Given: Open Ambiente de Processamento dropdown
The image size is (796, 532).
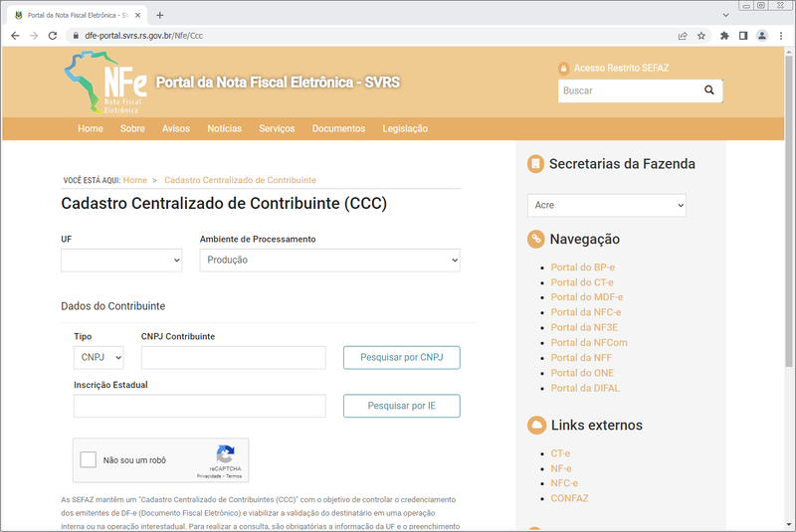Looking at the screenshot, I should (330, 261).
